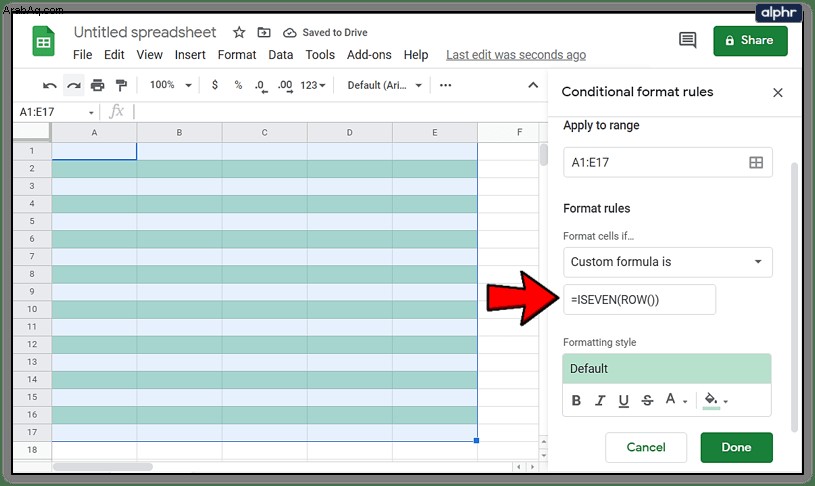Open the 123 more formats dropdown
The height and width of the screenshot is (486, 815).
312,85
